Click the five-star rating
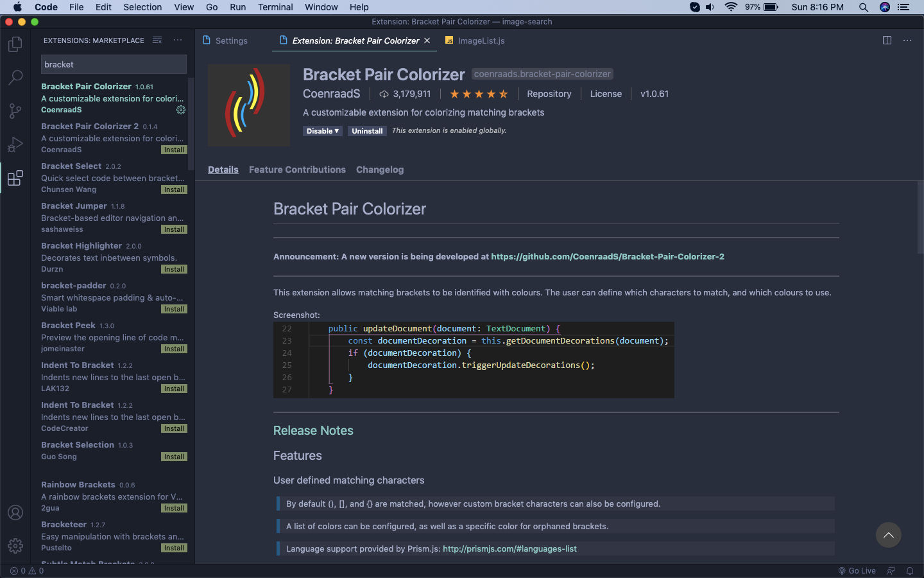924x578 pixels. click(479, 94)
